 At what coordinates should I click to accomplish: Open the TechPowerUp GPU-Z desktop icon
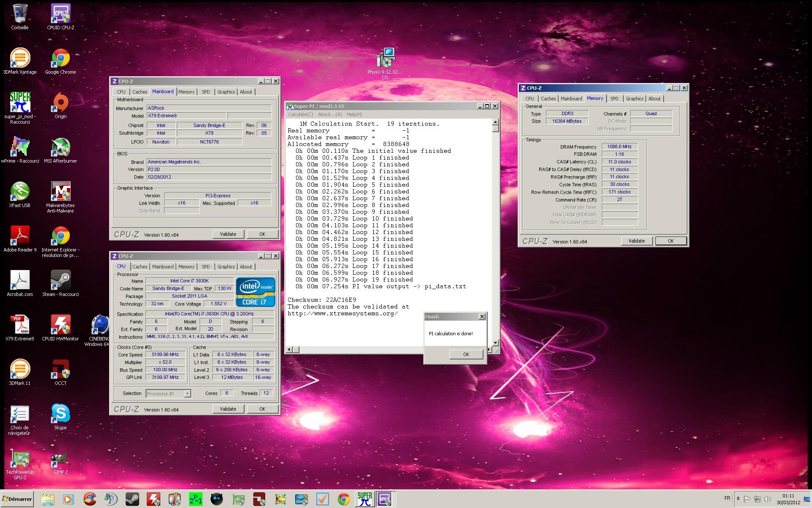20,465
